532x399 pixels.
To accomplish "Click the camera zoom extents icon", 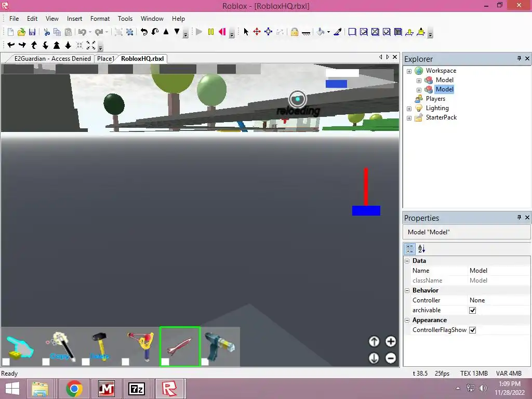I will [91, 45].
